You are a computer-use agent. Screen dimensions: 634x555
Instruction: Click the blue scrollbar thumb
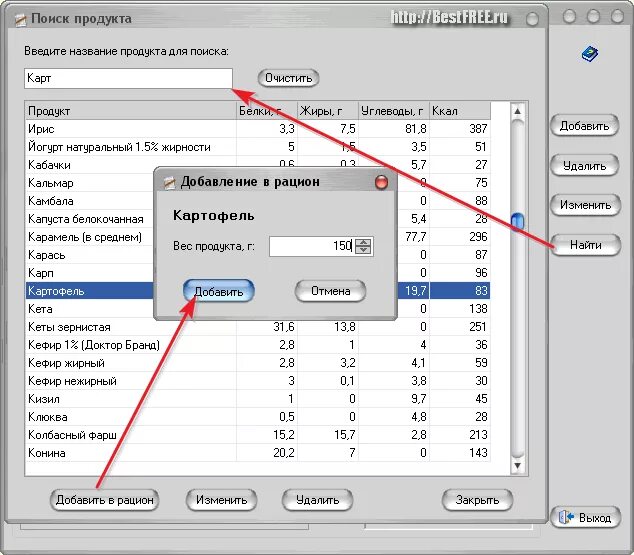coord(517,221)
